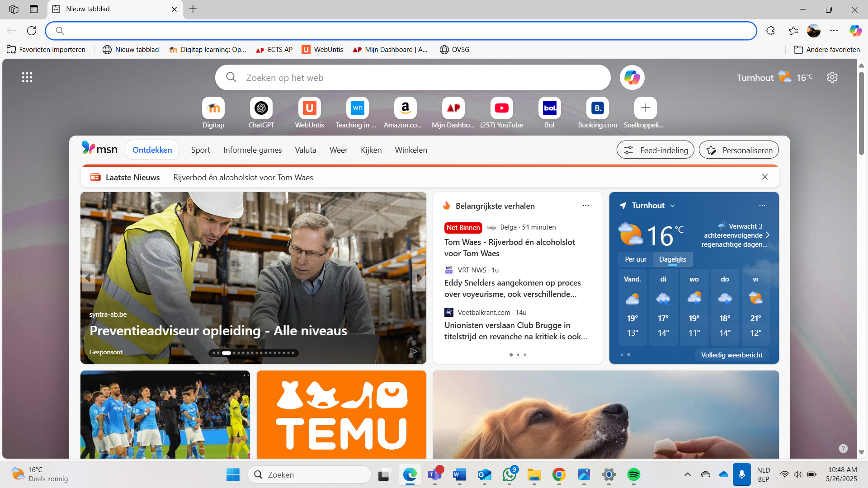Open the Laatste Nieuws headline about Tom Waes
868x488 pixels.
pos(243,178)
